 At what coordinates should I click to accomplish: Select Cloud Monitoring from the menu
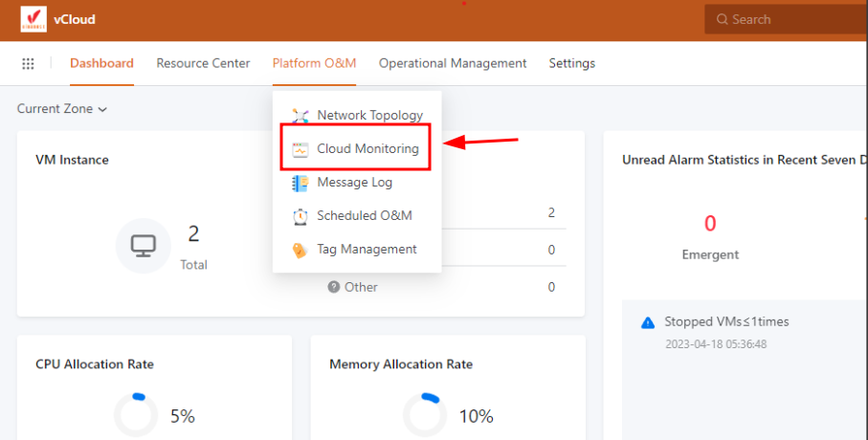367,149
